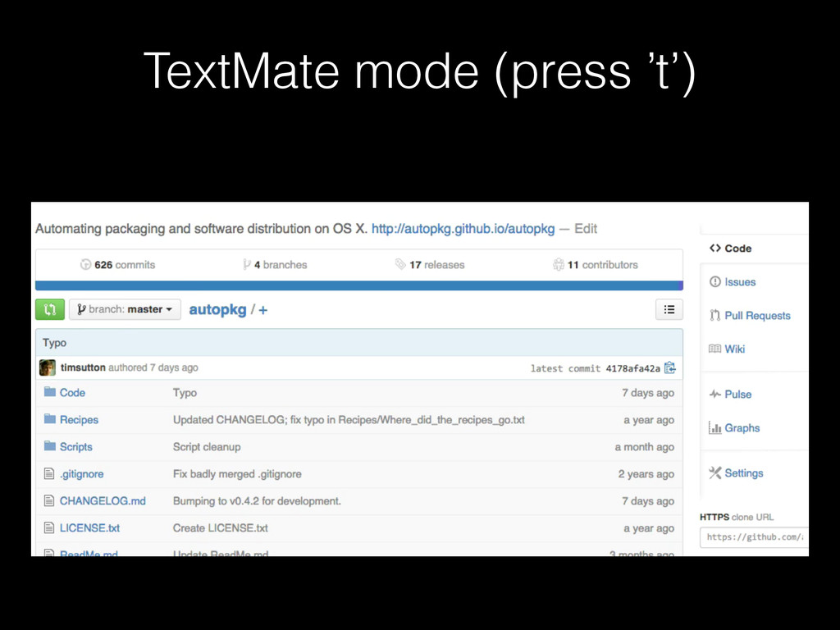
Task: Click the green compare and review button
Action: pos(50,309)
